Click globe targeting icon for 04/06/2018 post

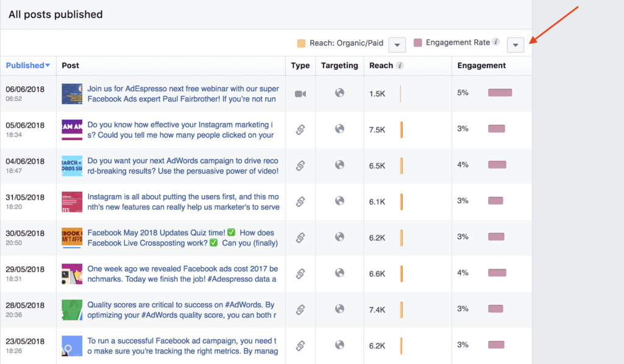point(339,164)
